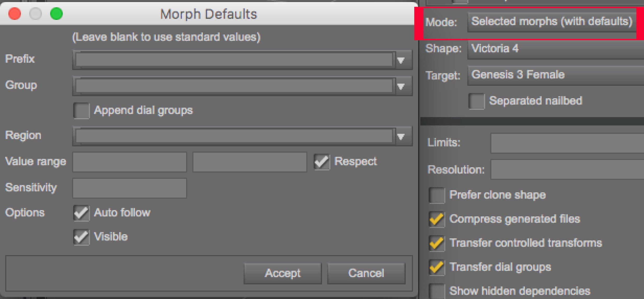Viewport: 644px width, 299px height.
Task: Uncheck the Respect checkbox
Action: [x=322, y=162]
